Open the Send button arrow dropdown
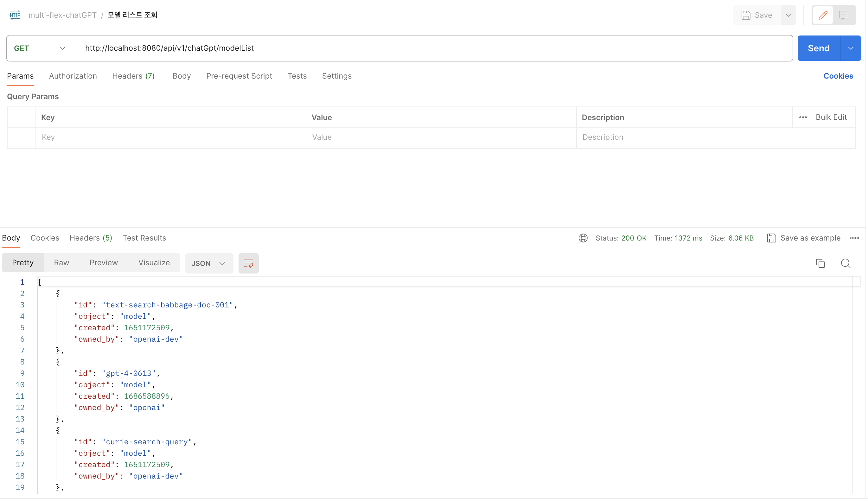This screenshot has height=502, width=868. pyautogui.click(x=851, y=48)
